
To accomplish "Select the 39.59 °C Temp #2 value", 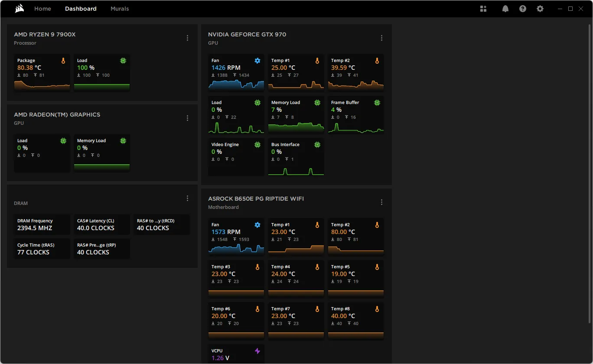I will pyautogui.click(x=343, y=68).
